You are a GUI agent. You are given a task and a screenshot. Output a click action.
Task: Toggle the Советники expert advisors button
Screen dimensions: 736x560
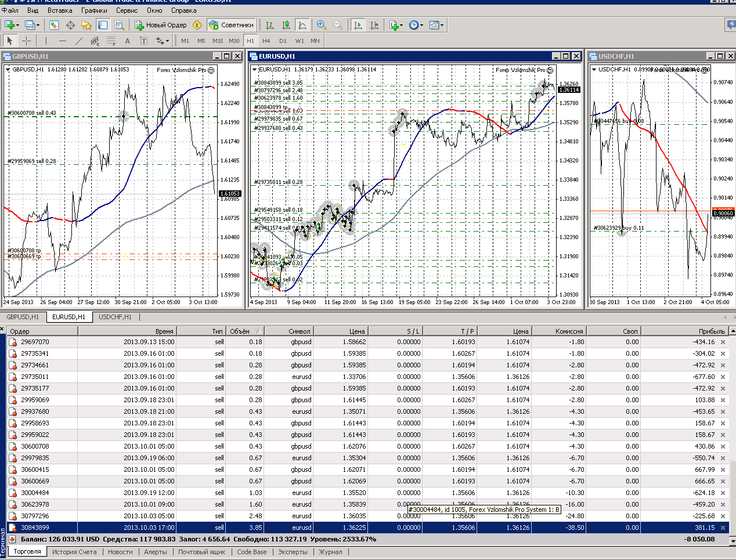coord(231,25)
